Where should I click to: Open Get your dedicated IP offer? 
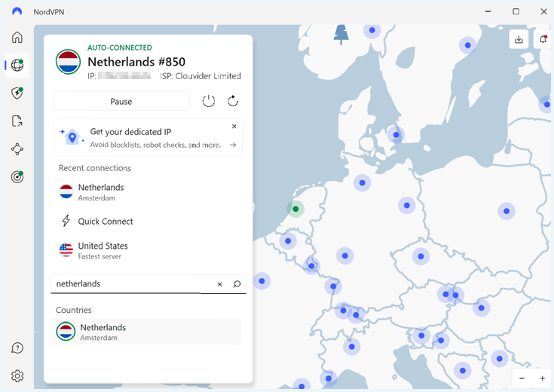tap(148, 137)
